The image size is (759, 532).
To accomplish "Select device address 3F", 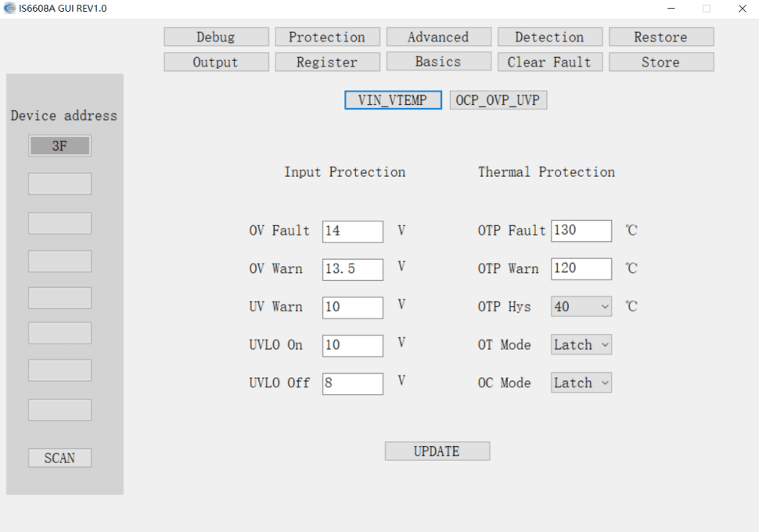I will pyautogui.click(x=59, y=146).
